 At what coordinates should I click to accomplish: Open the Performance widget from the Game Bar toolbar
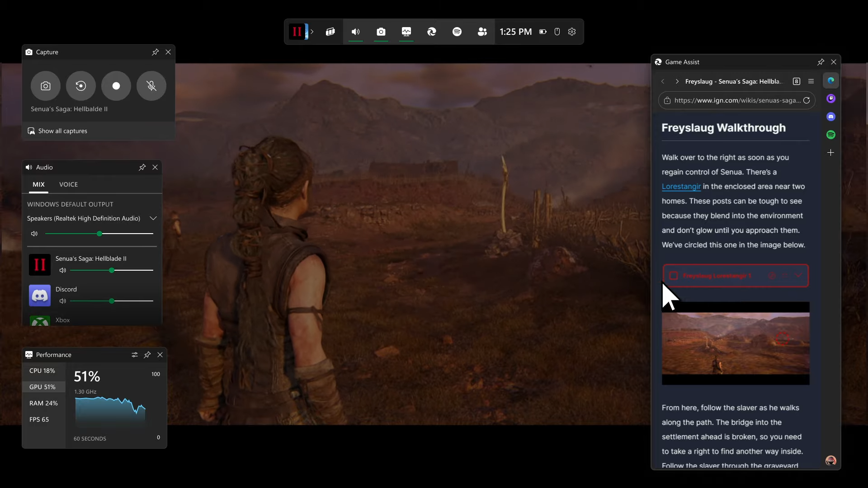(x=406, y=32)
